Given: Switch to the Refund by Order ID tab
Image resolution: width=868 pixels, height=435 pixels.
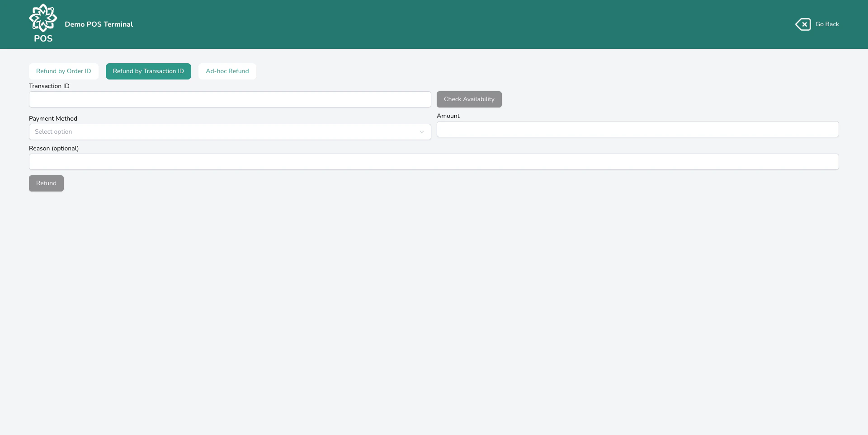Looking at the screenshot, I should click(x=63, y=71).
